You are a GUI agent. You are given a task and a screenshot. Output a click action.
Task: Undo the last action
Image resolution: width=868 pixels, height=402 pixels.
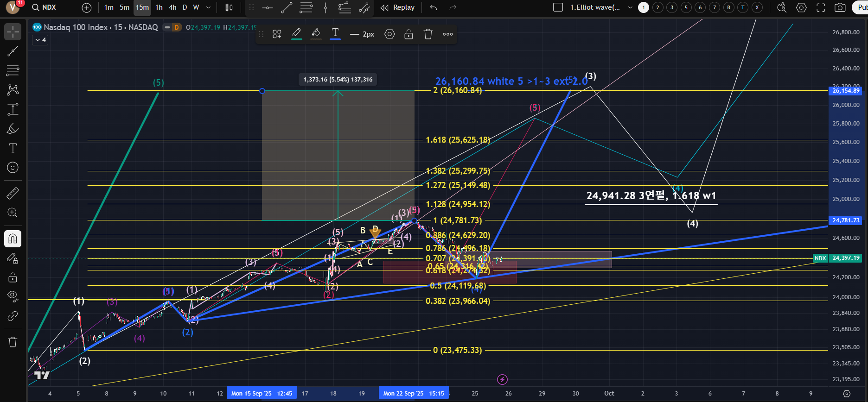click(434, 7)
